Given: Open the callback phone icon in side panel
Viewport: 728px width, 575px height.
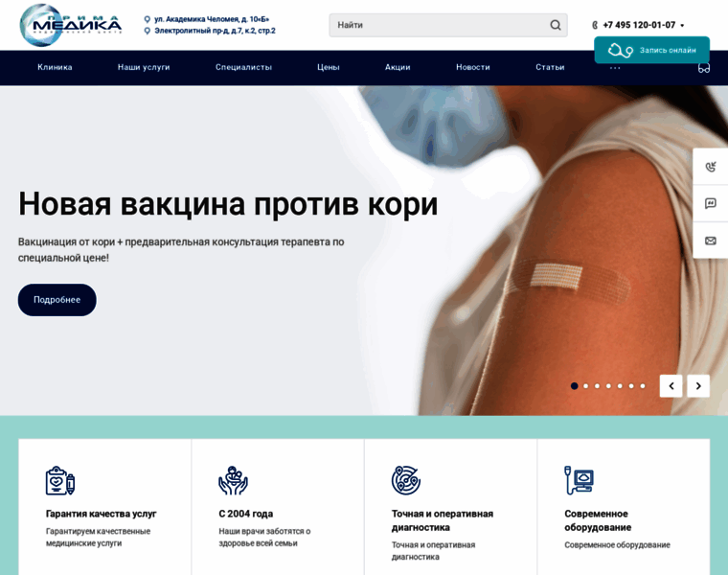Looking at the screenshot, I should point(711,167).
